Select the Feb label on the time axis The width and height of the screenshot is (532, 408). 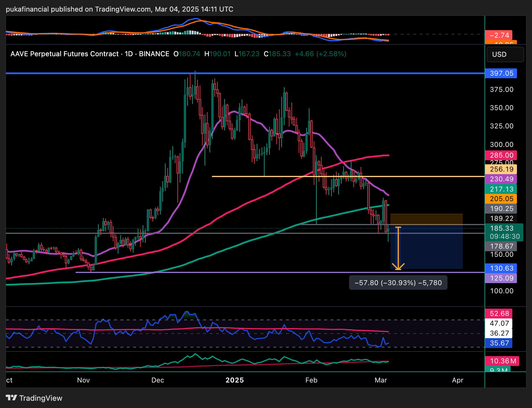(311, 380)
